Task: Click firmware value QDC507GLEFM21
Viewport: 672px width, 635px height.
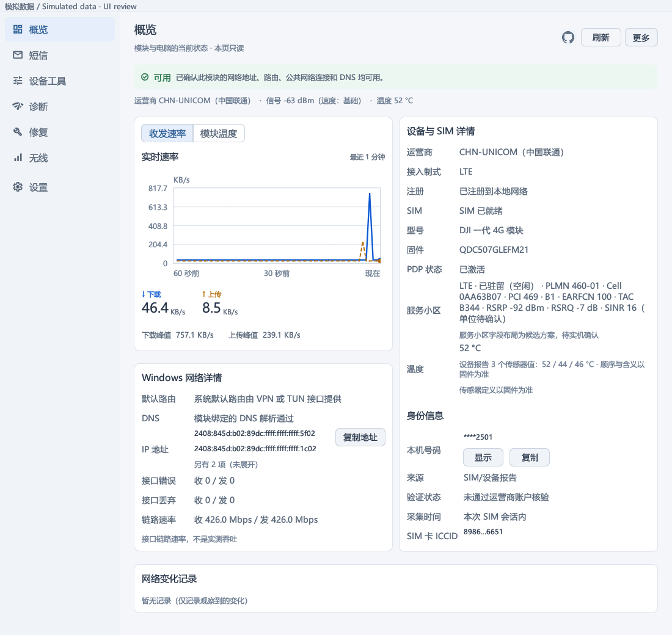Action: coord(494,250)
